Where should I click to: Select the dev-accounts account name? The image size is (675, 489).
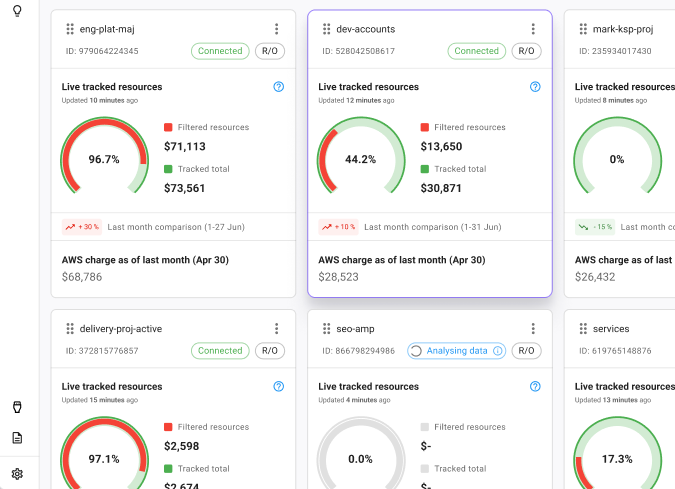[365, 29]
